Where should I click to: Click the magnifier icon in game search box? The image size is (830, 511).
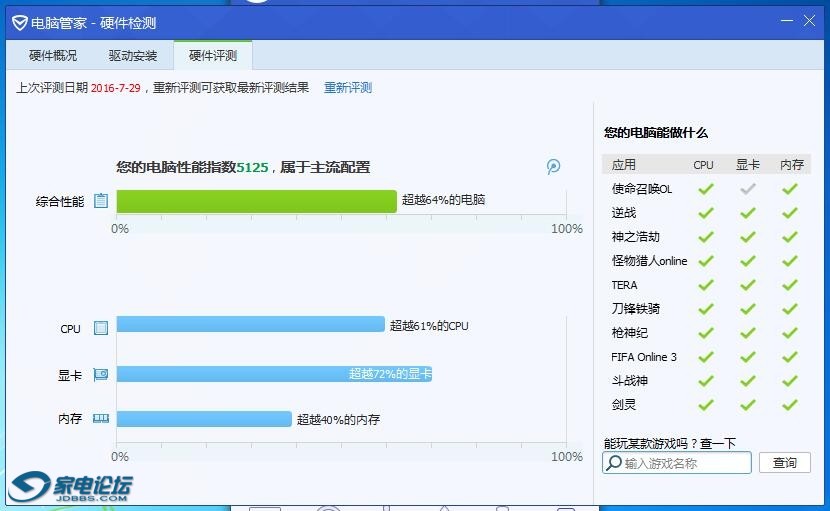tap(614, 463)
